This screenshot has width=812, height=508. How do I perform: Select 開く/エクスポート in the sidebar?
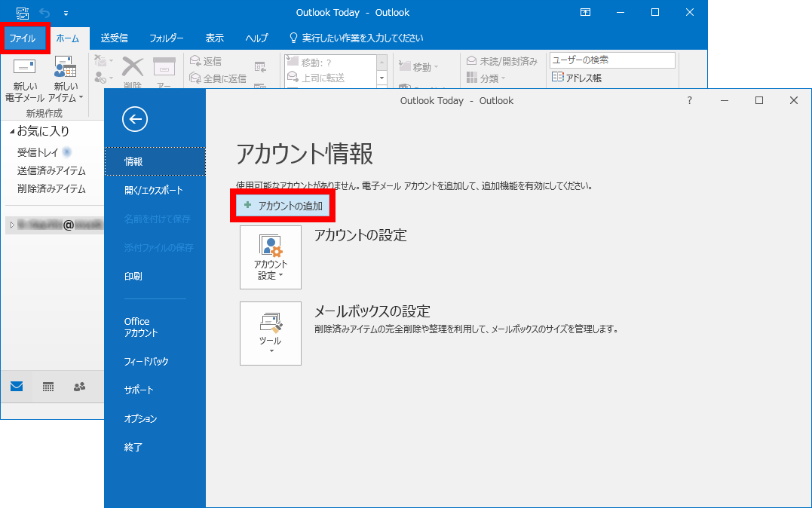click(154, 190)
